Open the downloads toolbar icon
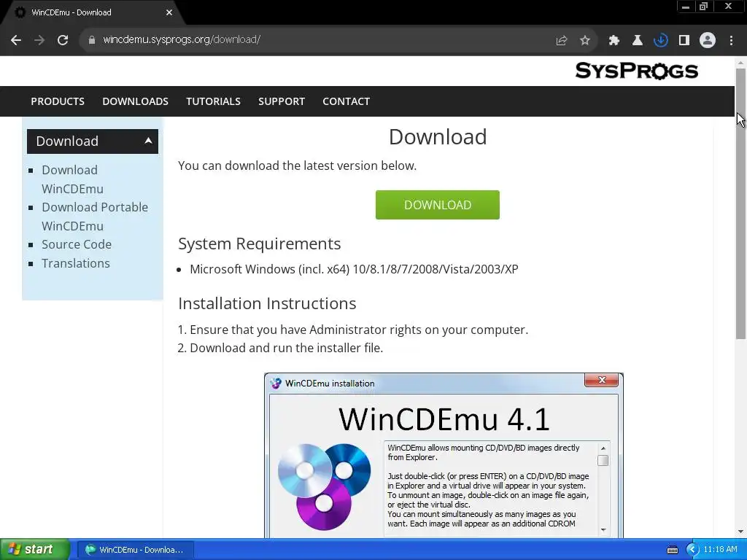 pyautogui.click(x=660, y=41)
